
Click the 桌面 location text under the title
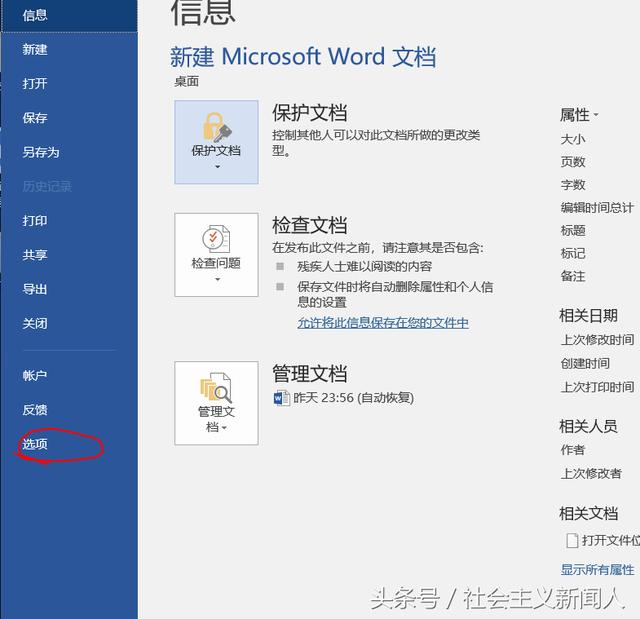coord(187,82)
